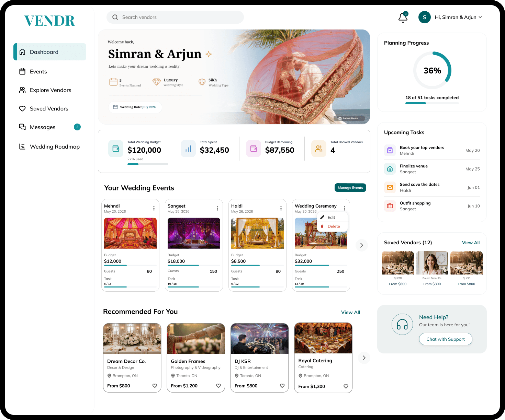
Task: Open View All for Saved Vendors
Action: [471, 243]
